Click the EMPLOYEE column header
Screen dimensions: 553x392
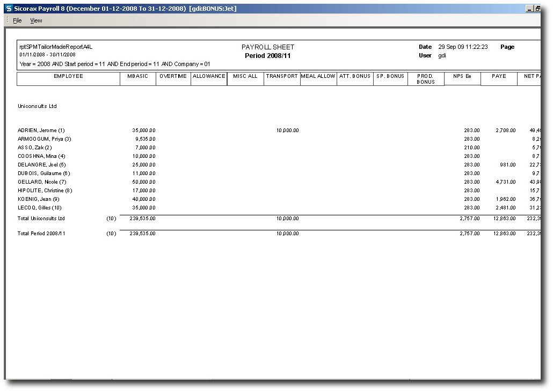click(x=68, y=76)
